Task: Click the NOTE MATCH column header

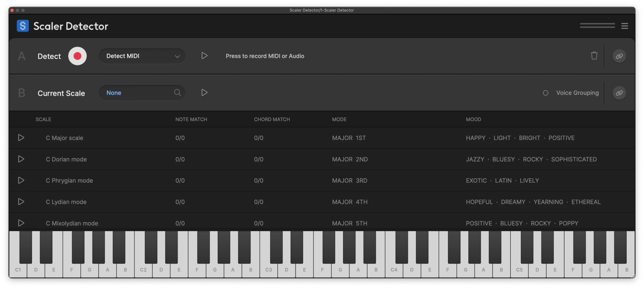Action: (191, 119)
